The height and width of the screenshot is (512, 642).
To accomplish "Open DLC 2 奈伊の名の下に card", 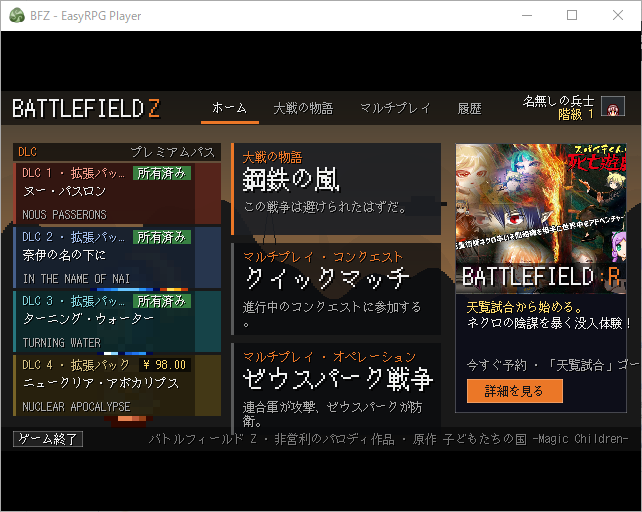I will pos(117,257).
